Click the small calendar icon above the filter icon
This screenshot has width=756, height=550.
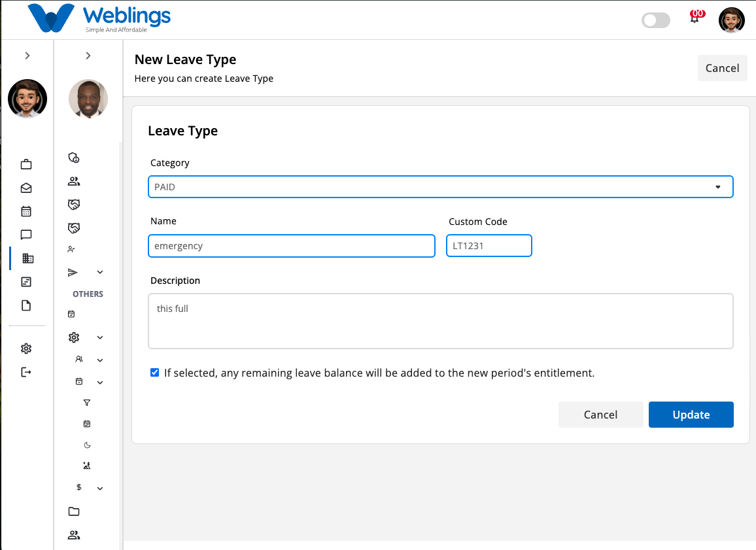tap(79, 381)
